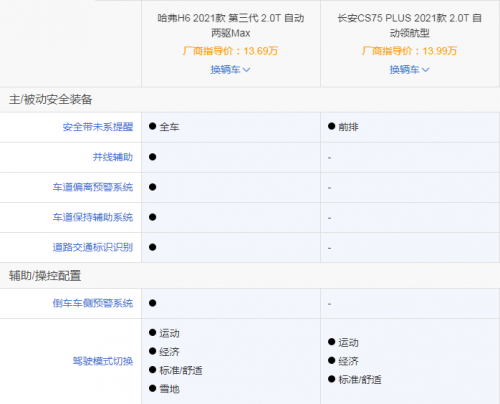The height and width of the screenshot is (404, 500).
Task: Click the 辅助/操控配置 section header
Action: [x=45, y=276]
